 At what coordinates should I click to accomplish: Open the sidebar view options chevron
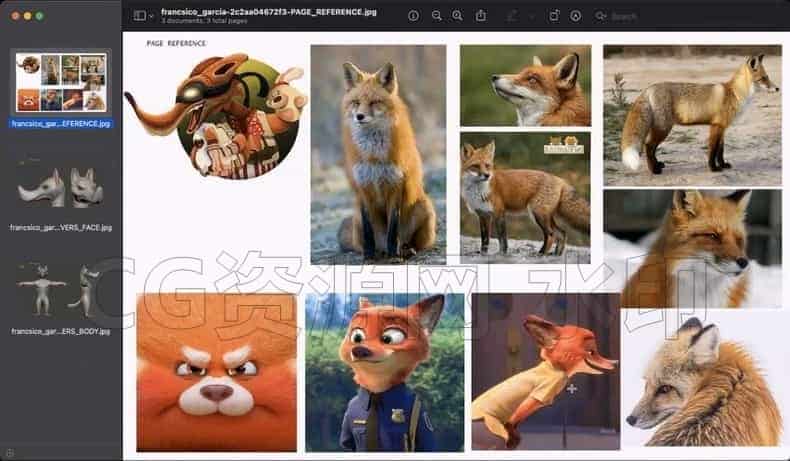coord(151,16)
